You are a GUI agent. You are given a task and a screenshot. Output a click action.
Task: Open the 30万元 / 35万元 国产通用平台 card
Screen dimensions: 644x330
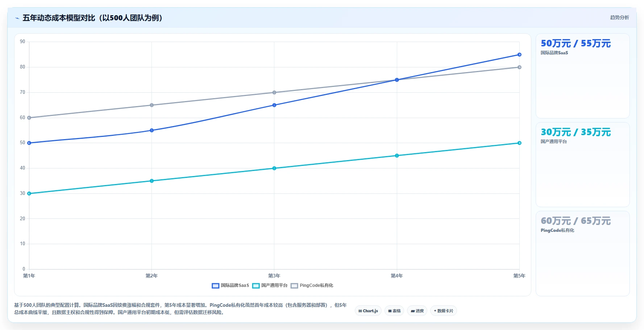click(583, 165)
